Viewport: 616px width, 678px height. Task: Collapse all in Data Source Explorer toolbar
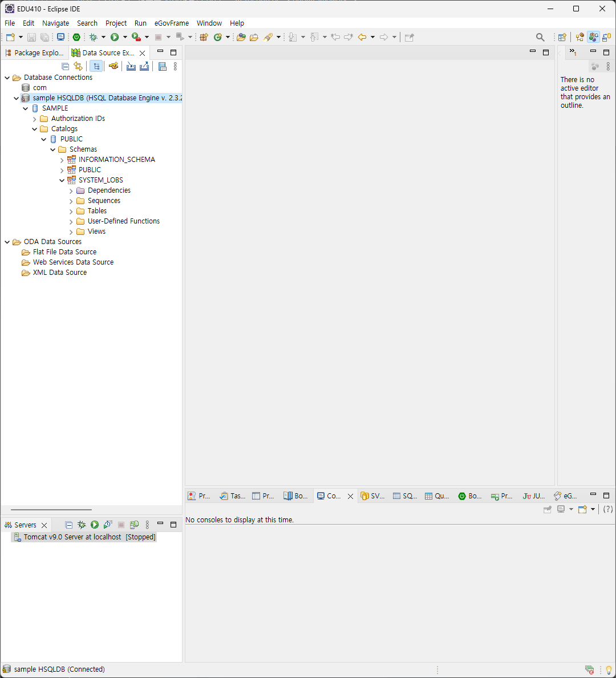point(66,66)
